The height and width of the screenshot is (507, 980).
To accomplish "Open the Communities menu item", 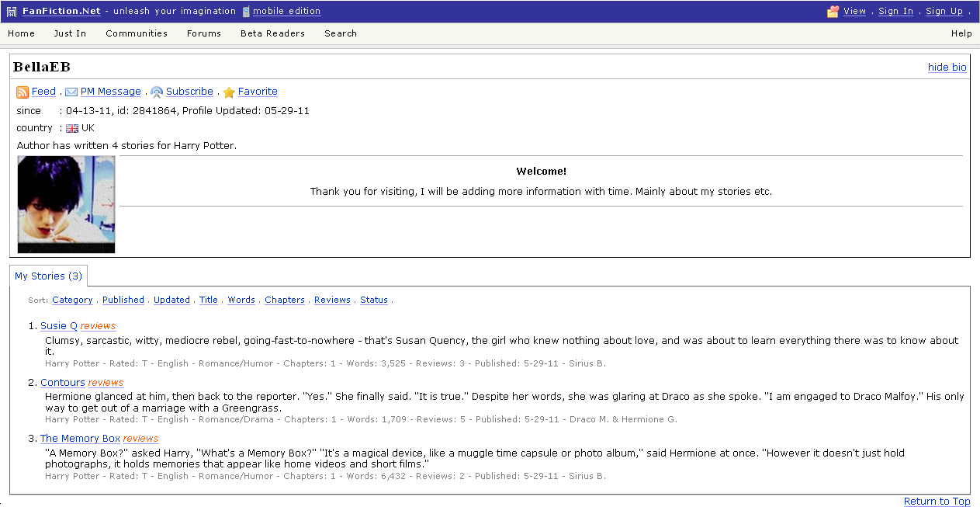I will coord(137,33).
